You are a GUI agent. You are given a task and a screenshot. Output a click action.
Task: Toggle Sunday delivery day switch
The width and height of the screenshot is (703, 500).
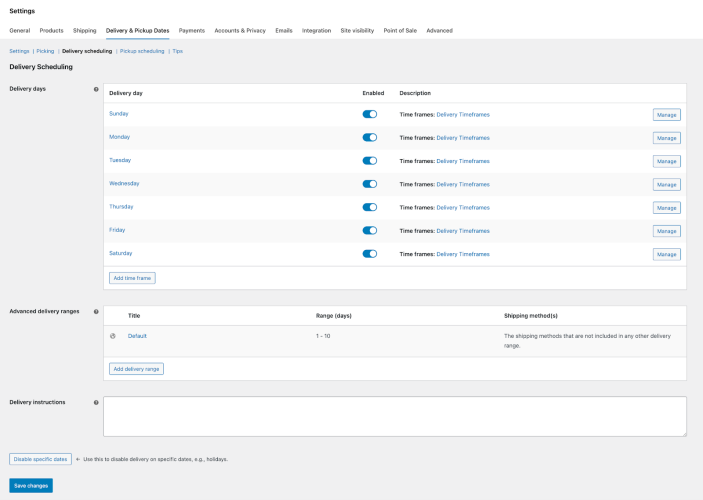369,114
